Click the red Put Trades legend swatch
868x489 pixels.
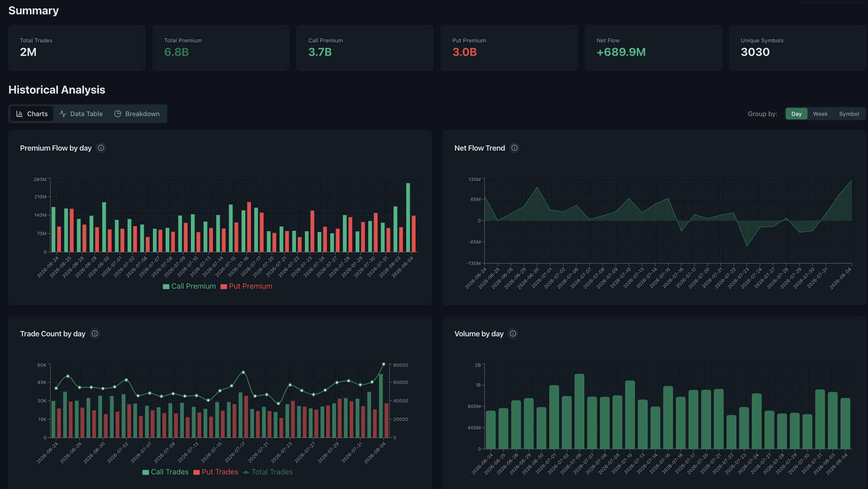tap(197, 472)
